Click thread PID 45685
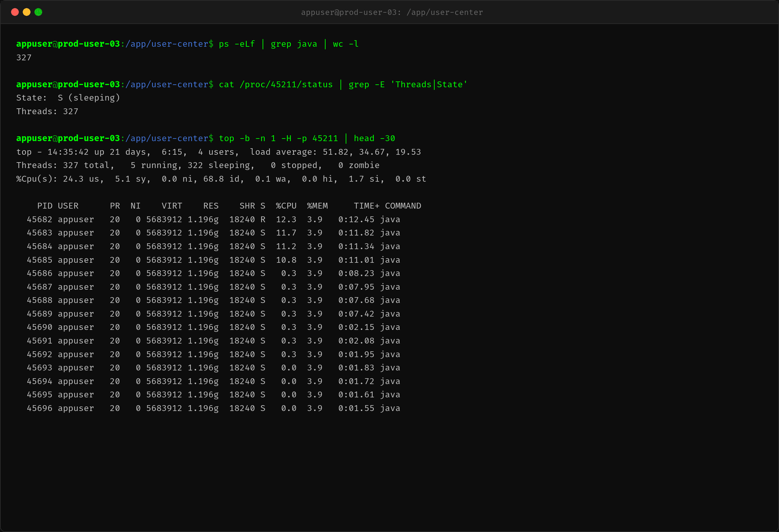Image resolution: width=779 pixels, height=532 pixels. (x=40, y=260)
